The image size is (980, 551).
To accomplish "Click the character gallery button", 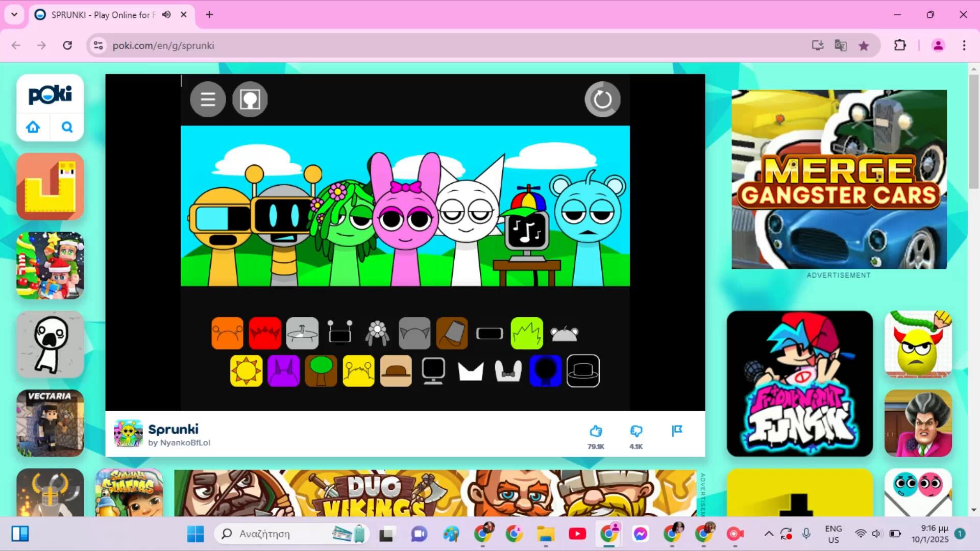I will (x=250, y=99).
